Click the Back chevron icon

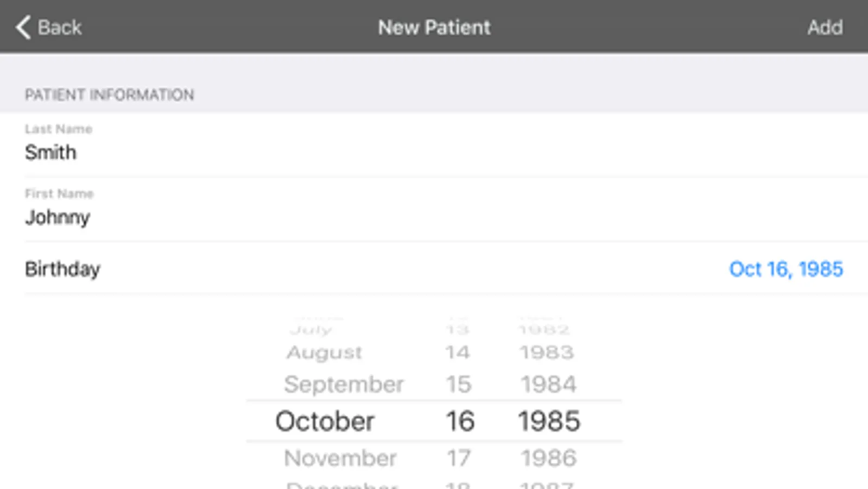(x=23, y=27)
